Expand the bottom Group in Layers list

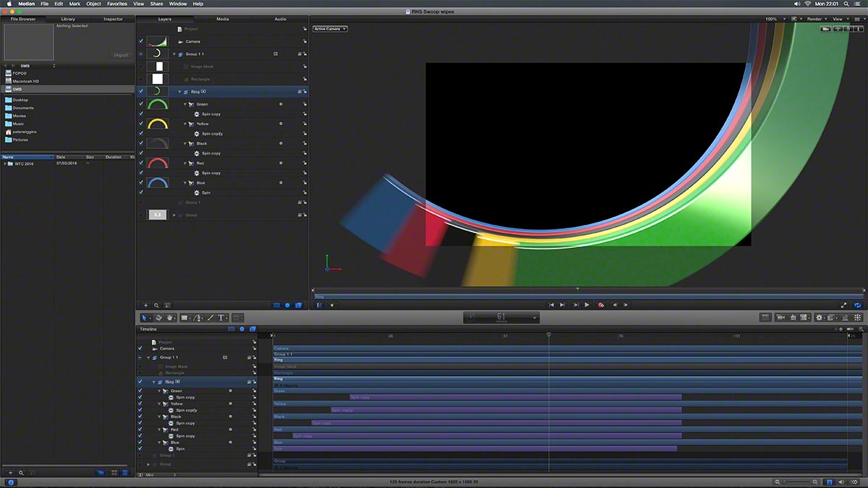pyautogui.click(x=174, y=215)
